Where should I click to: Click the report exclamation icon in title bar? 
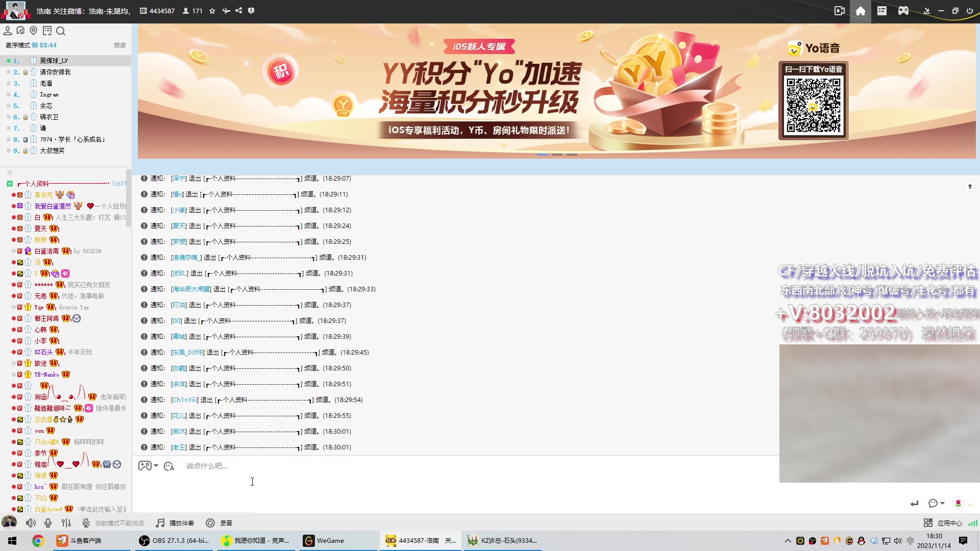251,11
